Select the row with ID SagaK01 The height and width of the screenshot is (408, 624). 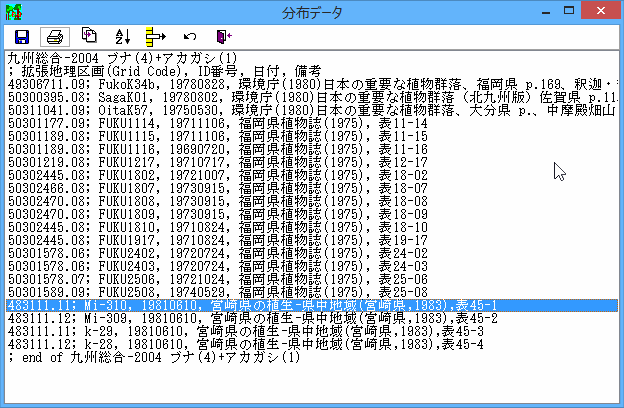(312, 97)
